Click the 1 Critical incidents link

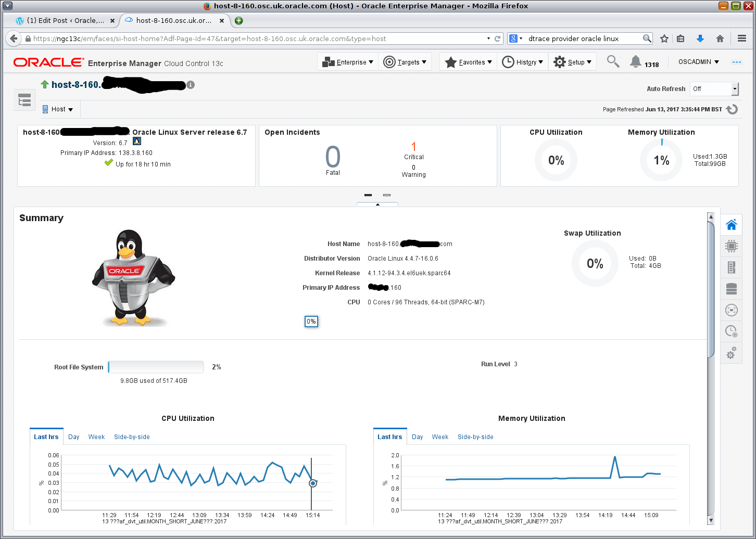(414, 147)
